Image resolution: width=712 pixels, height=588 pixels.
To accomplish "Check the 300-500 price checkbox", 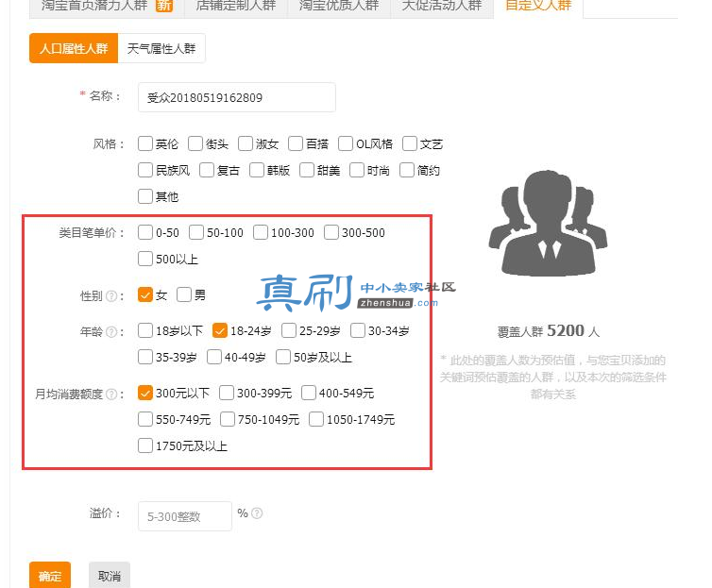I will pyautogui.click(x=331, y=232).
